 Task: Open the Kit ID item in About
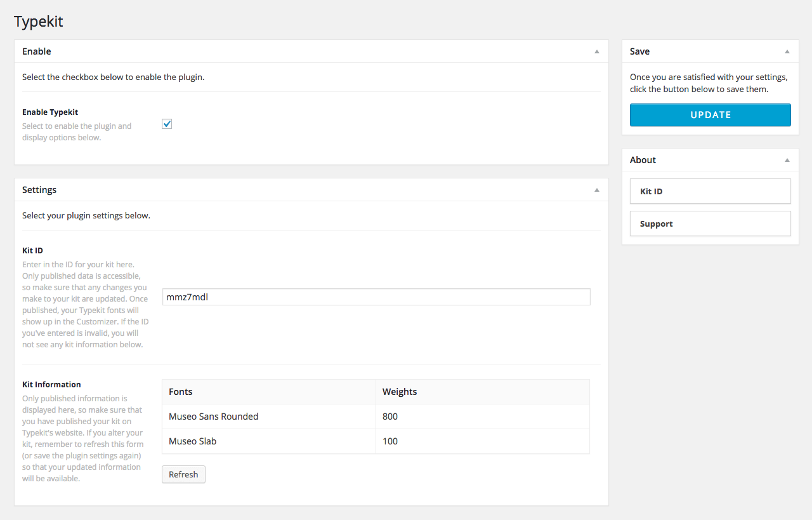[710, 191]
